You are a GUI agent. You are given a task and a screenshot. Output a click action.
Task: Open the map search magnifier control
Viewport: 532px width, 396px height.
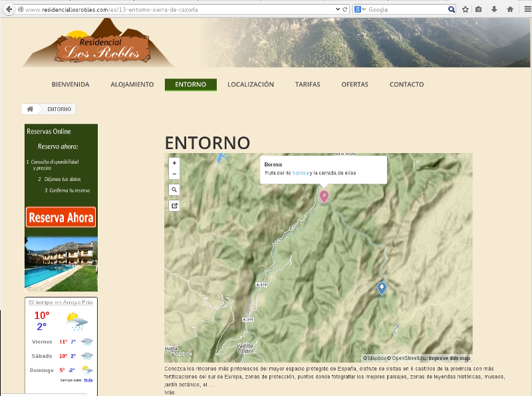[174, 190]
